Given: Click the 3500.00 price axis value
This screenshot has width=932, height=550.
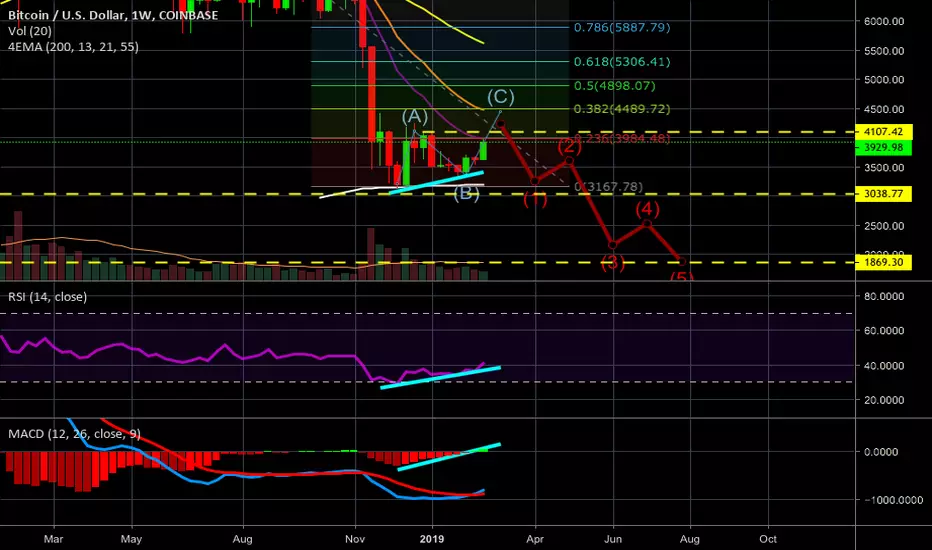Looking at the screenshot, I should [x=884, y=168].
